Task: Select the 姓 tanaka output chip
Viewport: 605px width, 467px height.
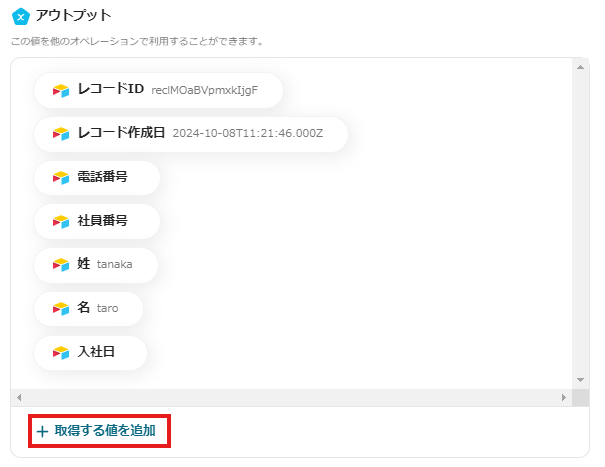Action: [x=96, y=265]
